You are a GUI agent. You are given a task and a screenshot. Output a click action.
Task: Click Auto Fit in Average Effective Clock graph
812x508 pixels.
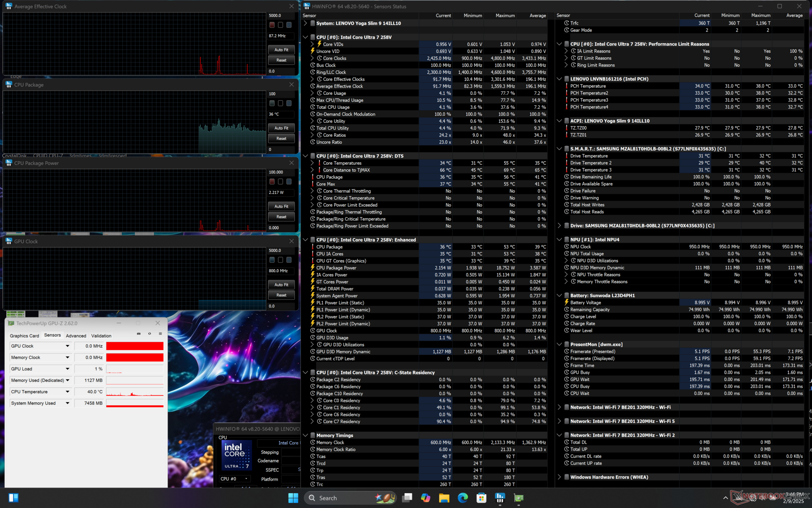tap(281, 50)
